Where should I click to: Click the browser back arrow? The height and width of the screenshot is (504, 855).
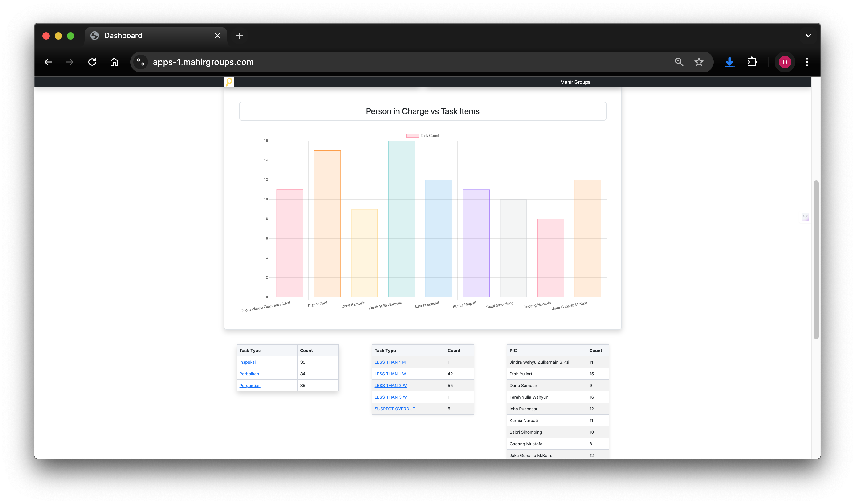(48, 62)
